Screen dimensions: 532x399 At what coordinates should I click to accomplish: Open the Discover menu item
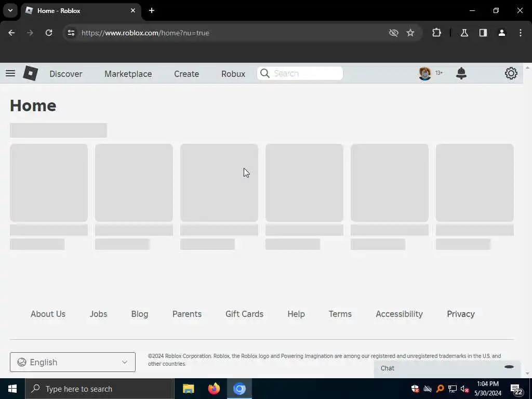pyautogui.click(x=66, y=74)
